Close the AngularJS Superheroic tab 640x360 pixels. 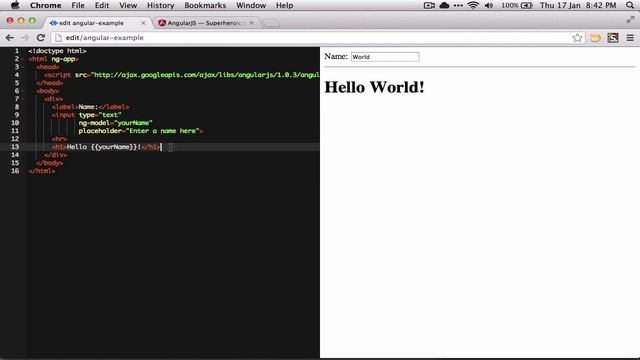[252, 23]
